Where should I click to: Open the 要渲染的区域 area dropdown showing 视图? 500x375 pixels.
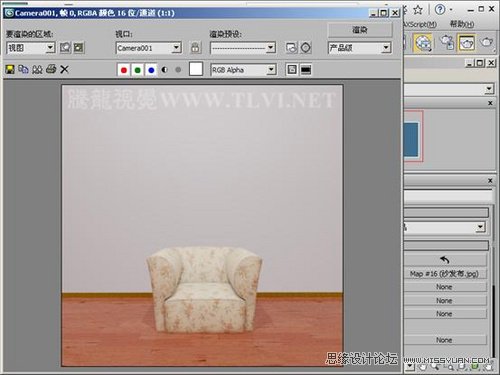pos(31,48)
